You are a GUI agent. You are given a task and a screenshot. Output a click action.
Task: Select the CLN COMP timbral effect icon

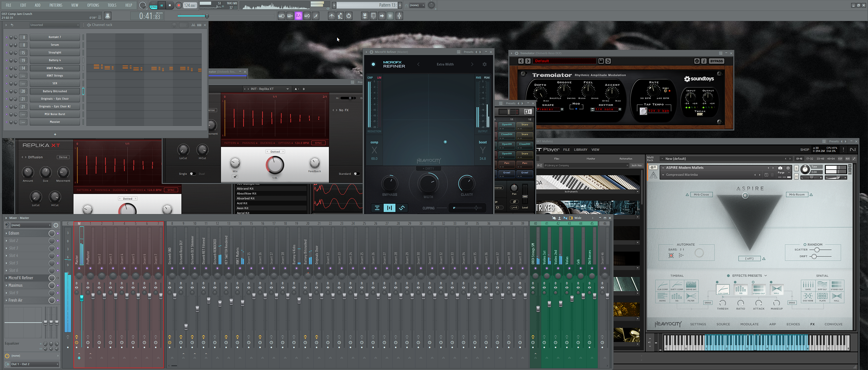(662, 286)
